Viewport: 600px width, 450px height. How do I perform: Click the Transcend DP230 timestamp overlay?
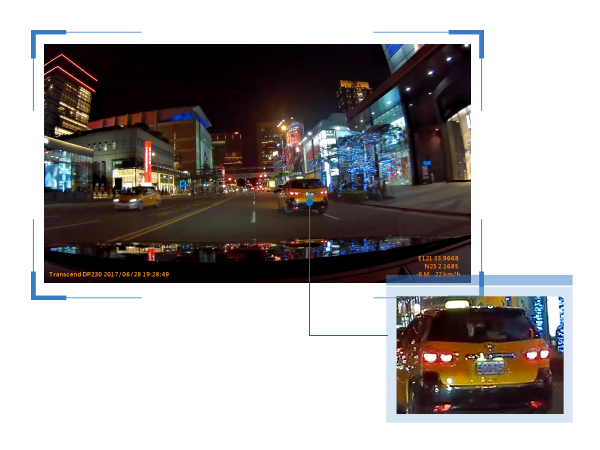click(109, 274)
